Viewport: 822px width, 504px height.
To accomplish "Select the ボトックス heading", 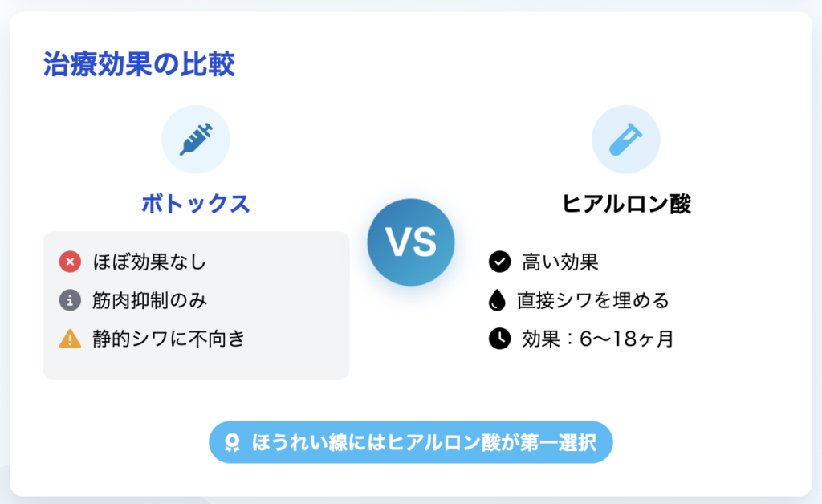I will (196, 204).
